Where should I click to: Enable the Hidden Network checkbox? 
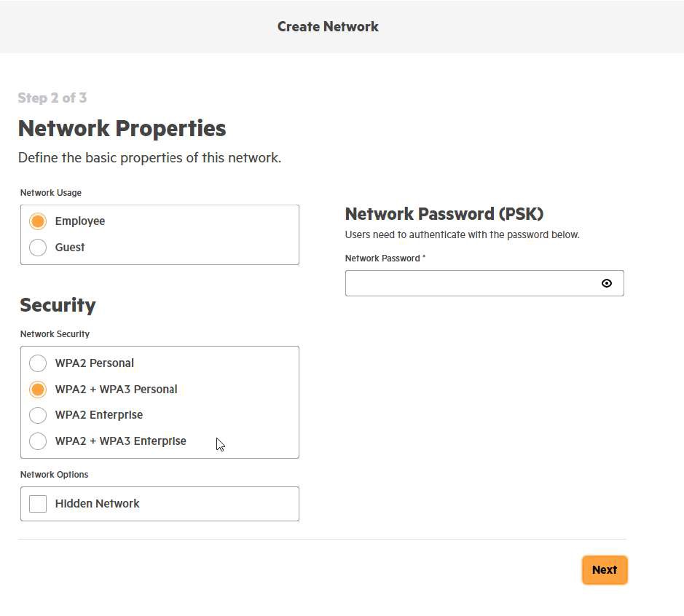coord(38,504)
